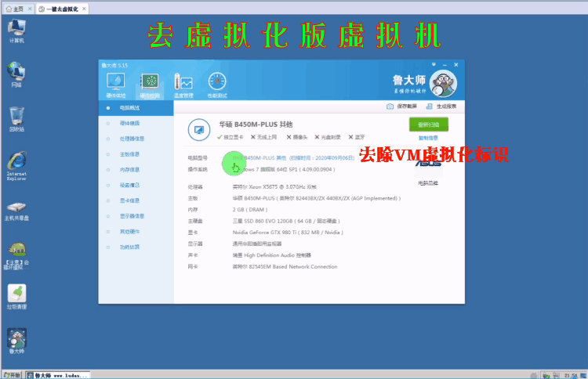Click the report icon beside 生成报表

(x=430, y=106)
